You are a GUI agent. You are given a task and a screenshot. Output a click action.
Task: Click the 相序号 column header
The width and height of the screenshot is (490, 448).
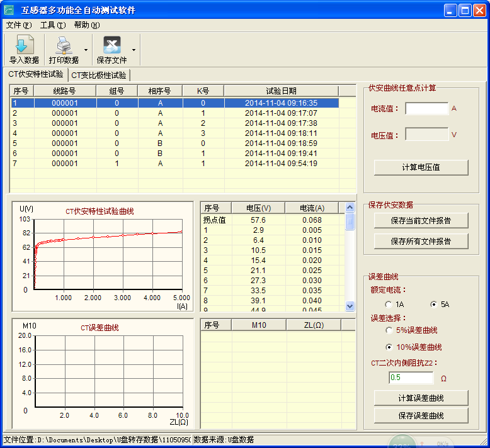(160, 91)
